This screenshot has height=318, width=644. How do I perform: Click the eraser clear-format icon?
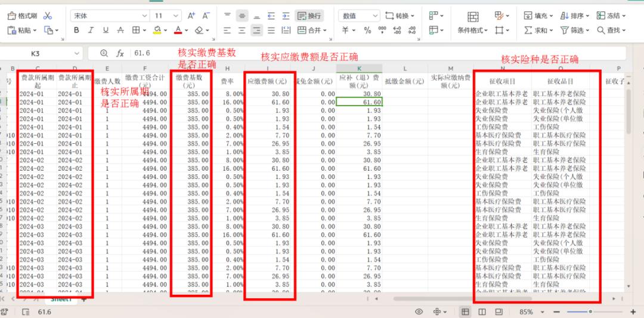click(199, 30)
